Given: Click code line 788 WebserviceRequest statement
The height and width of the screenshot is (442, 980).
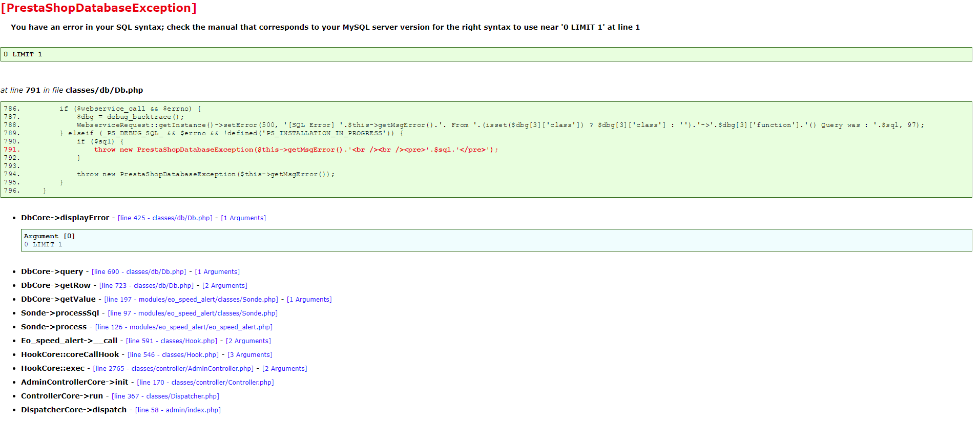Looking at the screenshot, I should 501,125.
